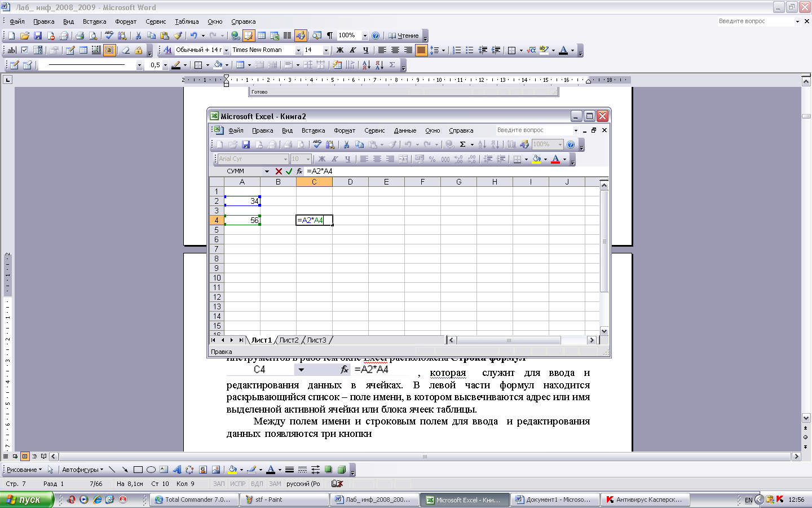This screenshot has width=812, height=508.
Task: Open the Формат menu in Word
Action: tap(126, 21)
